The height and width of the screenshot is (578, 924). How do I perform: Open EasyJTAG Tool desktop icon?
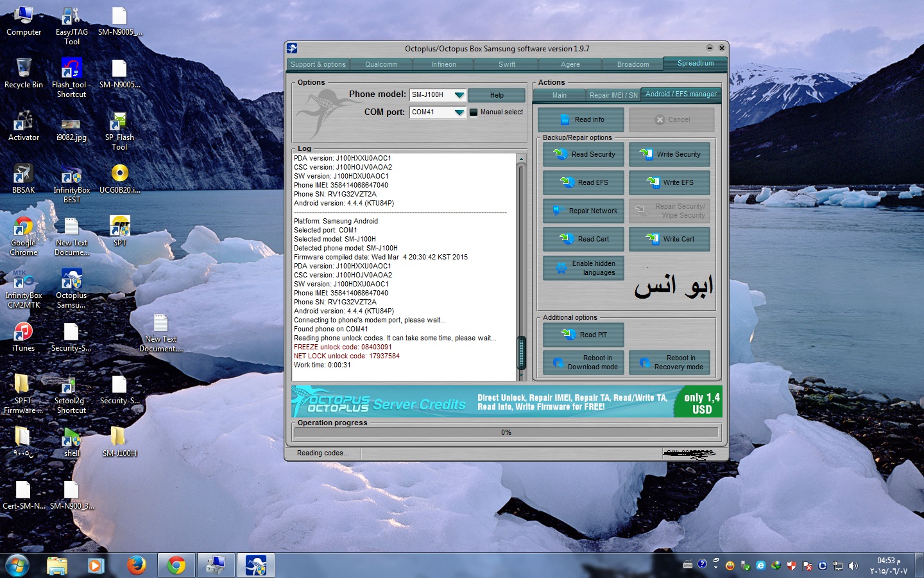coord(71,26)
